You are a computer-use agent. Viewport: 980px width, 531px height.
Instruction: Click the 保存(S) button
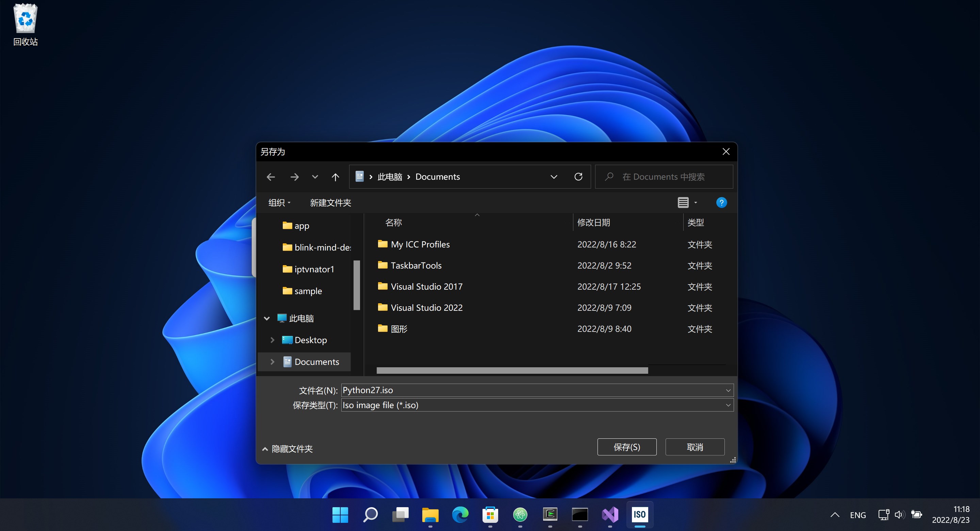[x=626, y=447]
